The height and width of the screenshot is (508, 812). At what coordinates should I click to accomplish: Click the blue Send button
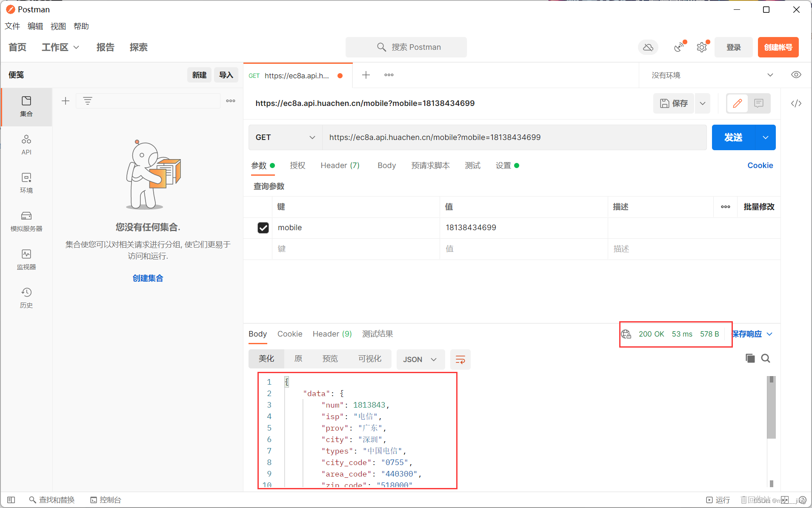733,137
